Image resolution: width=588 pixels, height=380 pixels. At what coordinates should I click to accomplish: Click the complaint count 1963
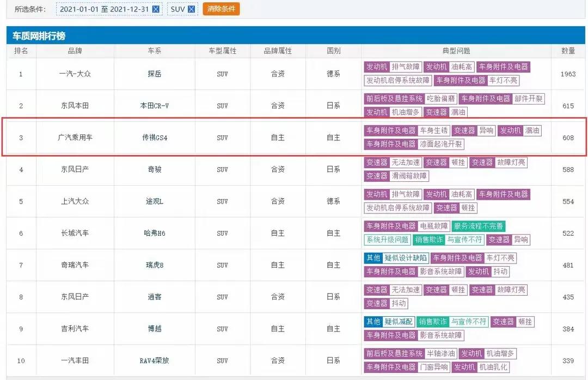(568, 74)
